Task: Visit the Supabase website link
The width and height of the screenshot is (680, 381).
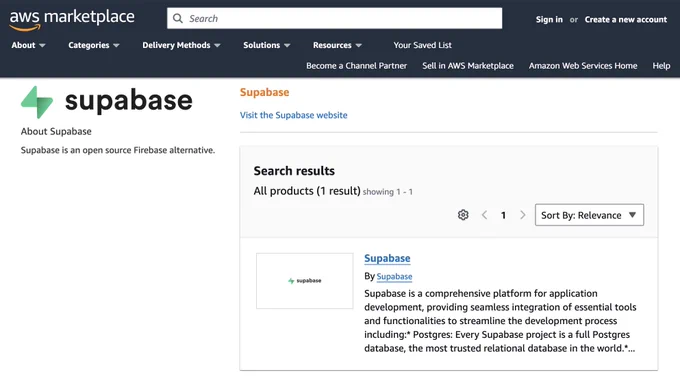Action: tap(294, 115)
